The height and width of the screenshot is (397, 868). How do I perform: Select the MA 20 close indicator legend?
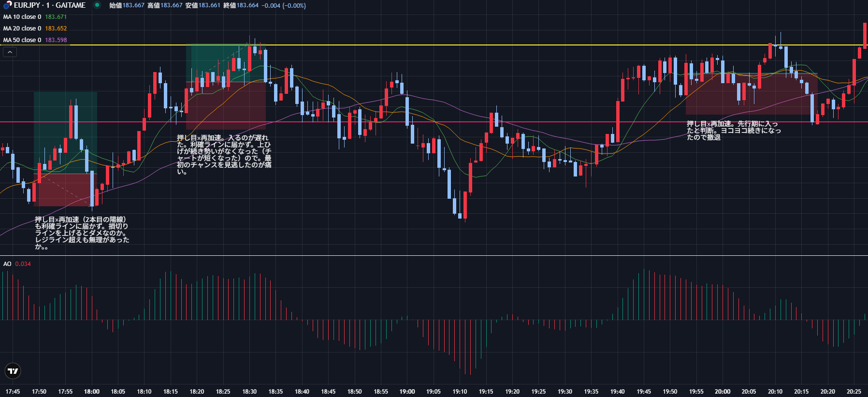point(22,29)
